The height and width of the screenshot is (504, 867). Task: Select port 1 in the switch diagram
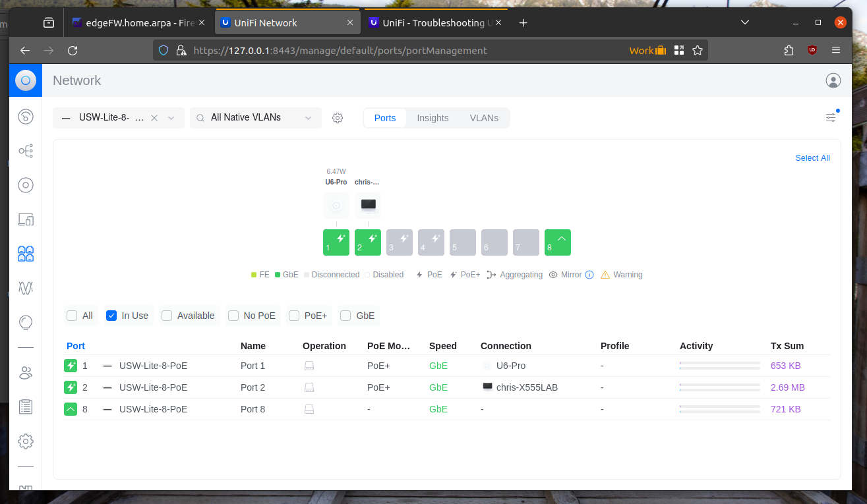[336, 242]
